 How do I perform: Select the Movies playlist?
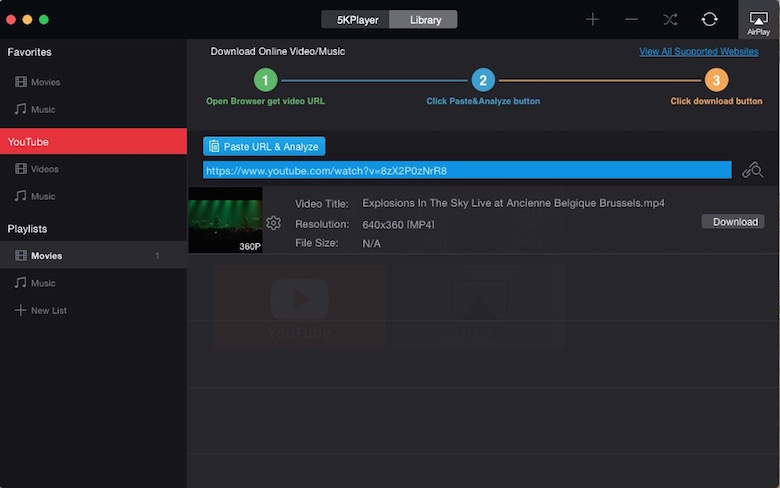click(x=94, y=255)
